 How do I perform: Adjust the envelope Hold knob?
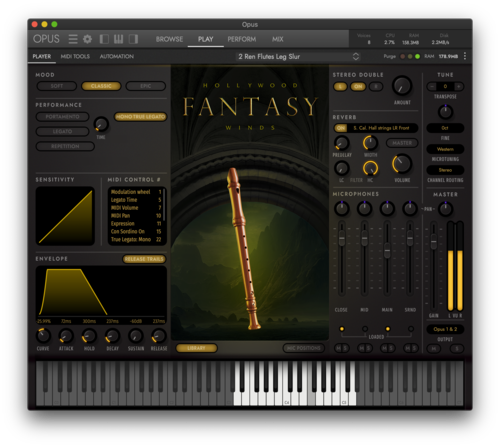(89, 336)
